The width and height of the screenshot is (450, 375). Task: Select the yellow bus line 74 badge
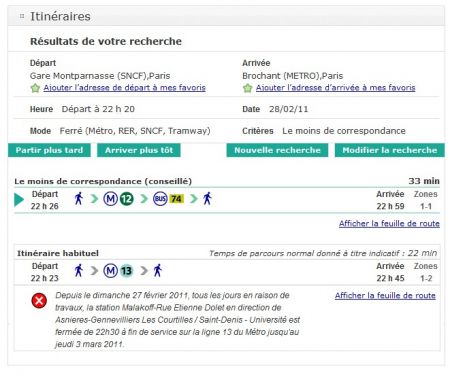coord(176,199)
